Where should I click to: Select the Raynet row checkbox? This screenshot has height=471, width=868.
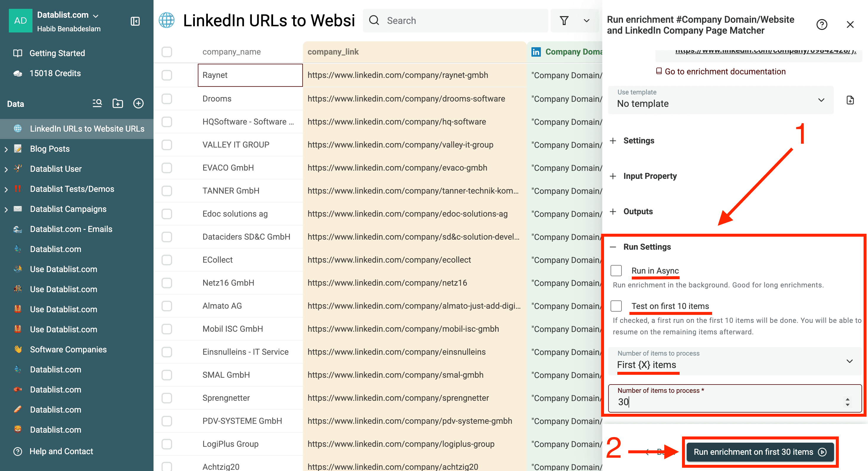167,75
